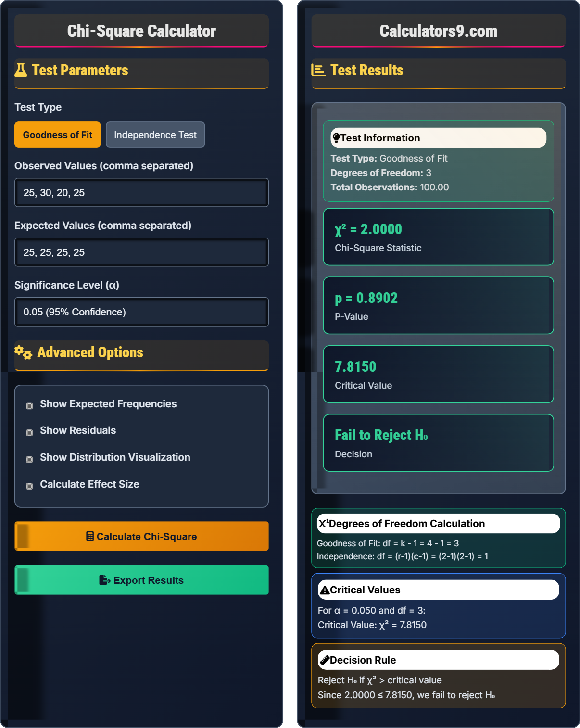Screen dimensions: 580x728
Task: Tick the Calculate Effect Size checkbox
Action: (x=29, y=486)
